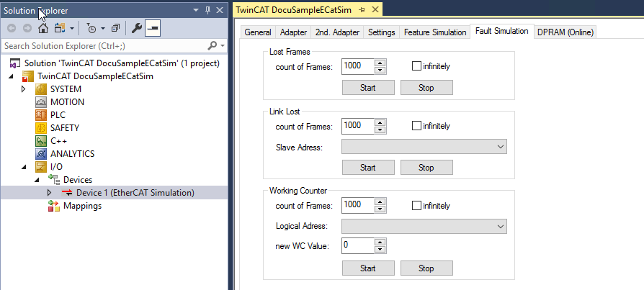
Task: Stop the Lost Frames simulation
Action: point(426,87)
